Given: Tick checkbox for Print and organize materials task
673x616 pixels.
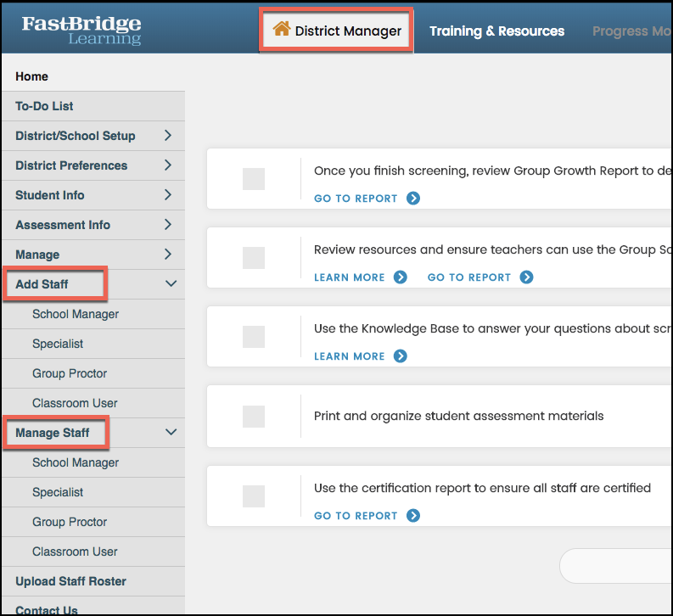Looking at the screenshot, I should click(x=254, y=416).
